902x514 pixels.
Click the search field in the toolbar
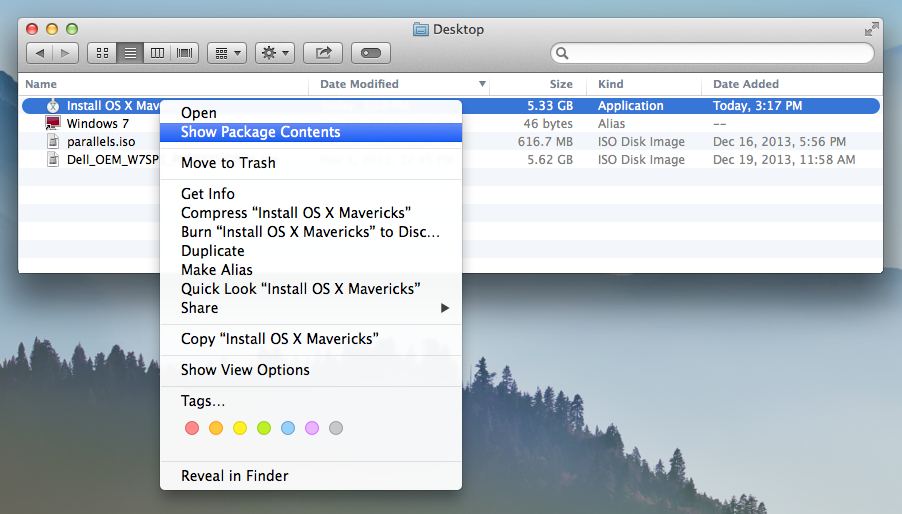click(712, 53)
